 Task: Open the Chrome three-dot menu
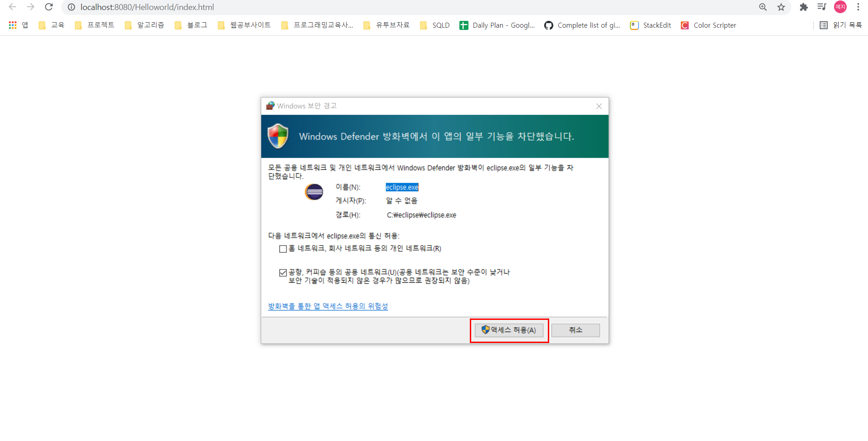click(858, 7)
